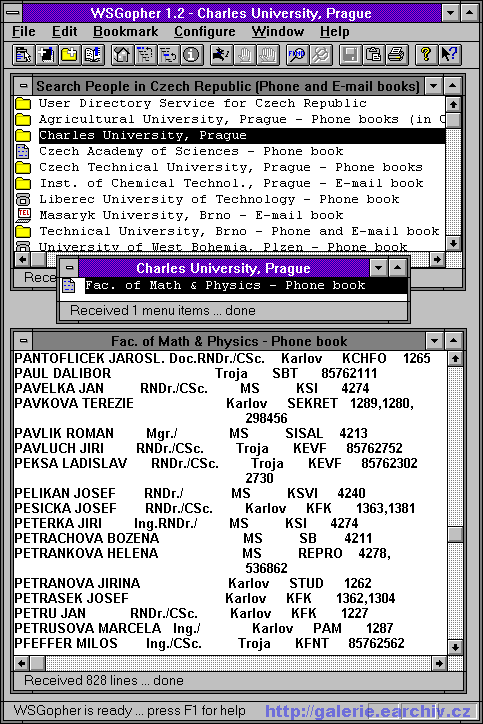Click the Home gopher toolbar icon
Viewport: 483px width, 724px height.
(x=121, y=55)
